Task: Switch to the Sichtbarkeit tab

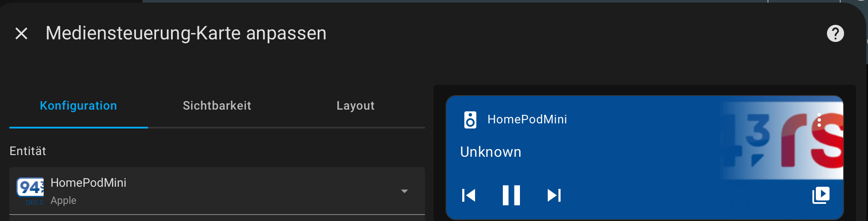Action: [x=217, y=106]
